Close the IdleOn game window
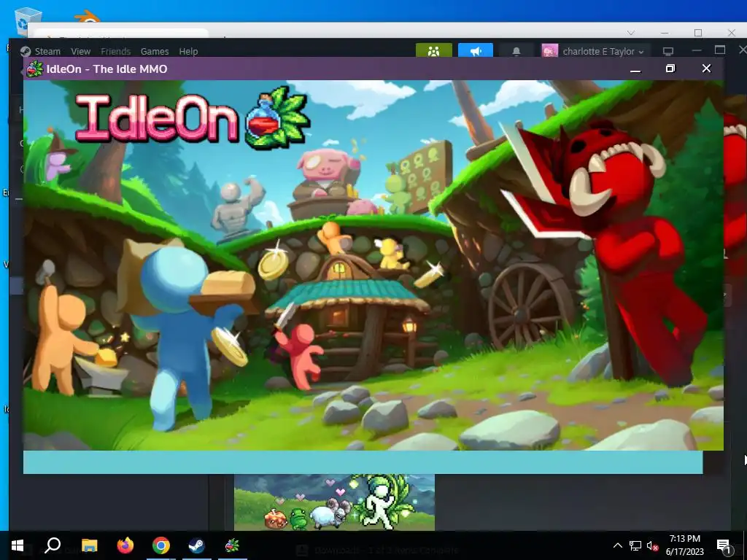Viewport: 747px width, 560px height. tap(706, 69)
